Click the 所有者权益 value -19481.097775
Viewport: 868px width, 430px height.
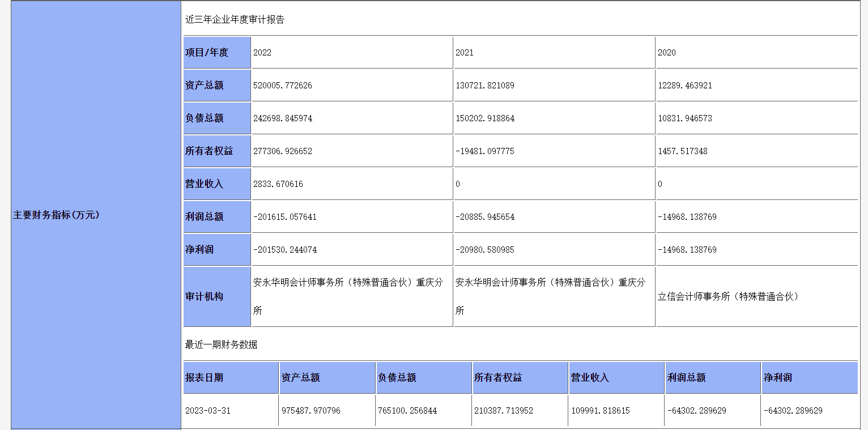tap(485, 151)
